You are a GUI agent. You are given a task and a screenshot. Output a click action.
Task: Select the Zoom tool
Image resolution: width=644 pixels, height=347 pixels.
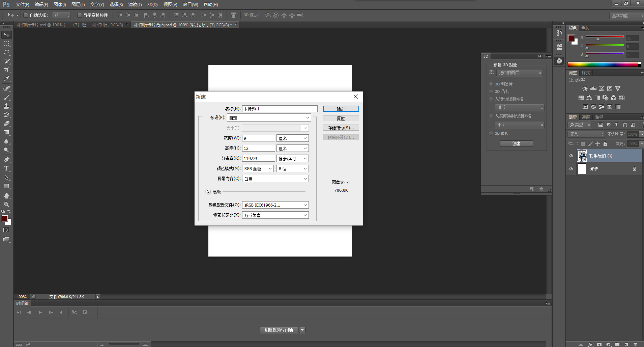[x=6, y=205]
